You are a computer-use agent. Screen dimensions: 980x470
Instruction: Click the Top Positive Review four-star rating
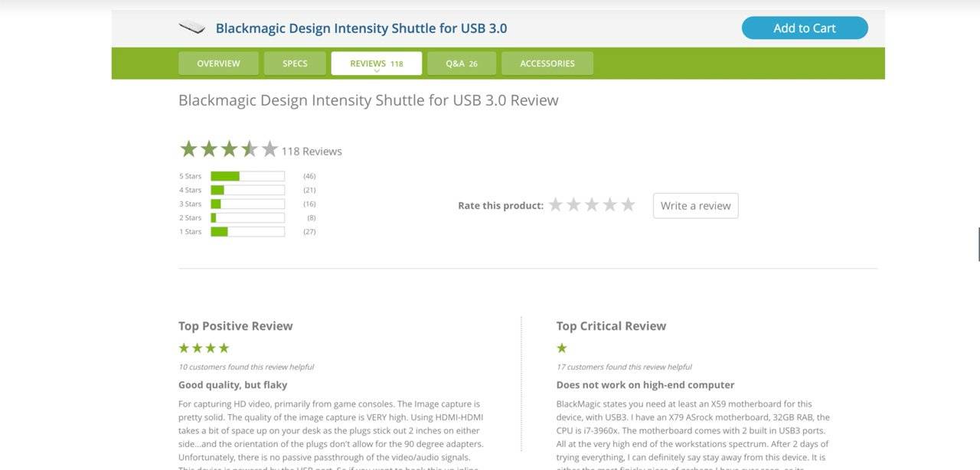pyautogui.click(x=204, y=348)
